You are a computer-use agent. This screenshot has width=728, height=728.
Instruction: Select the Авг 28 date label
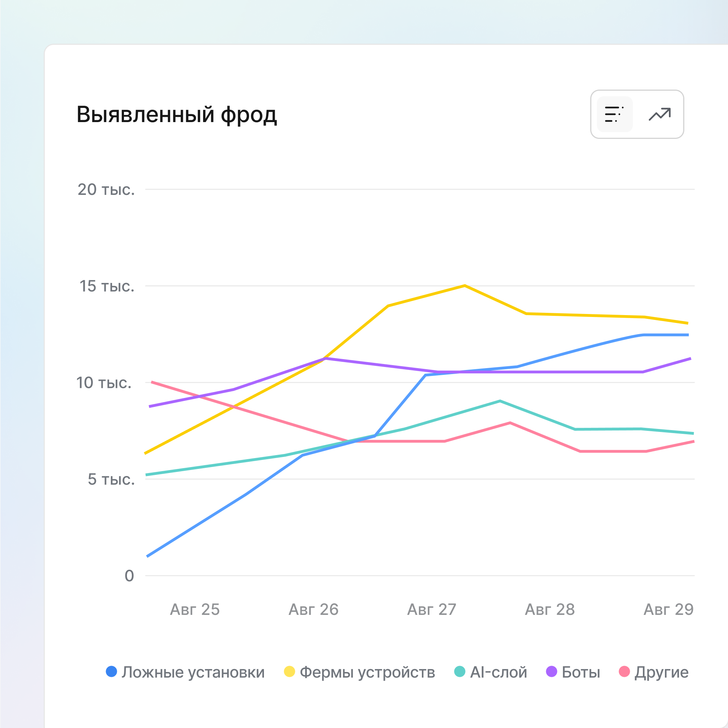[550, 609]
